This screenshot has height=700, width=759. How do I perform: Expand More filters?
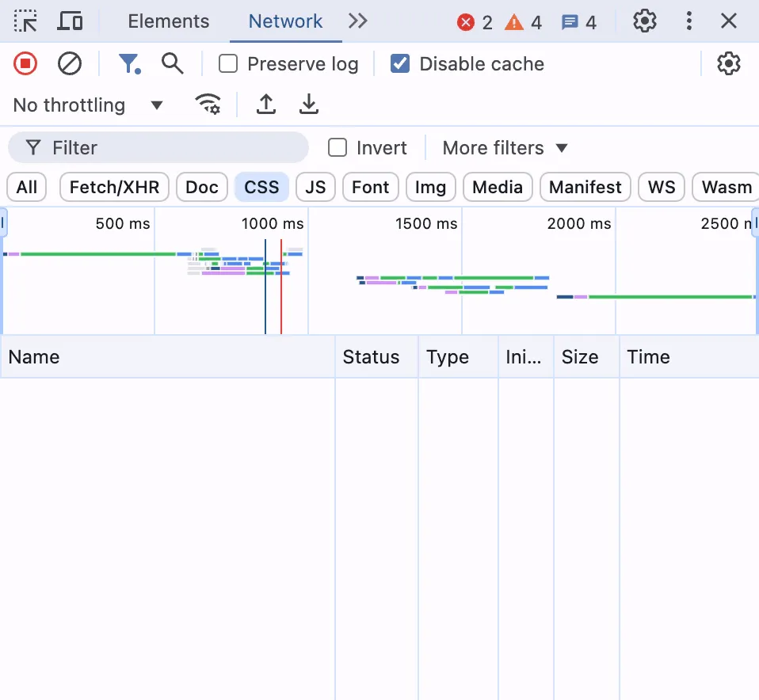point(505,147)
